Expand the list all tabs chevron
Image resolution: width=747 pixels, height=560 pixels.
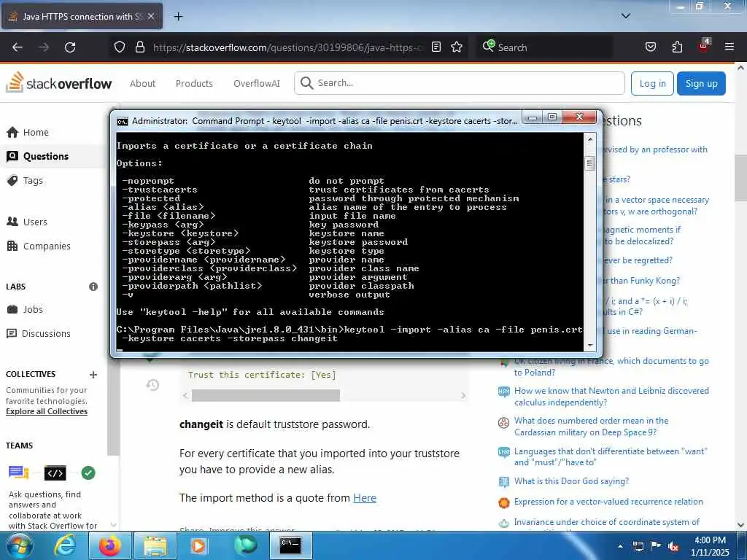tap(626, 16)
